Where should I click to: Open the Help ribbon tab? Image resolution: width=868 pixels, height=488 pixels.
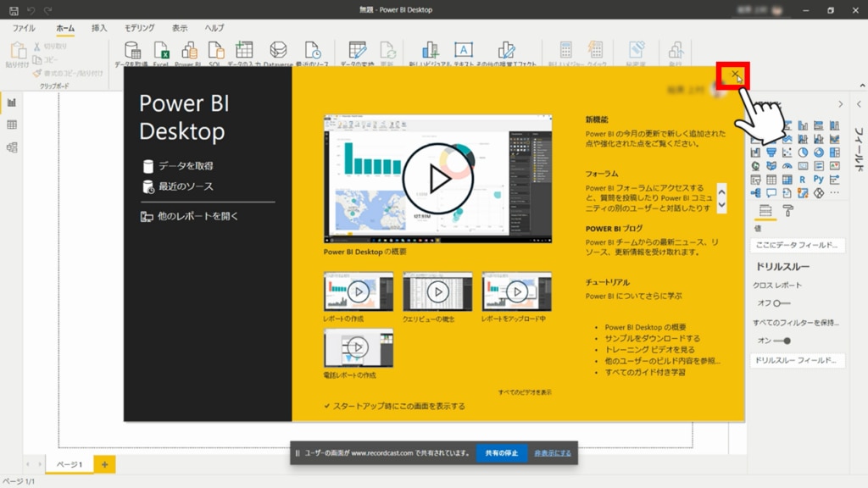214,28
